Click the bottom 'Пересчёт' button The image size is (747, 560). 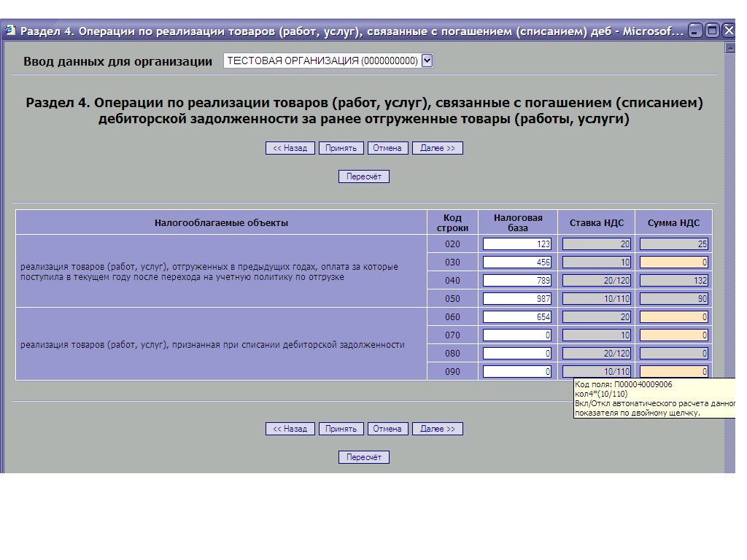coord(364,457)
